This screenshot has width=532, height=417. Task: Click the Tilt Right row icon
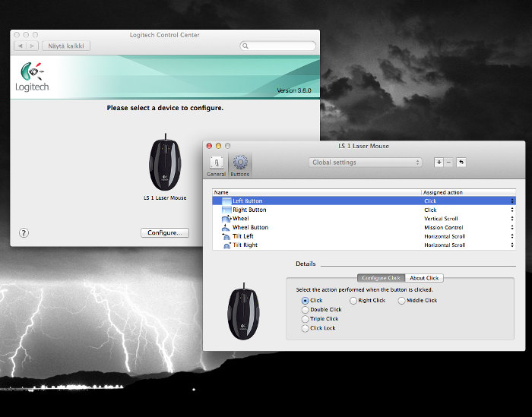(x=227, y=245)
